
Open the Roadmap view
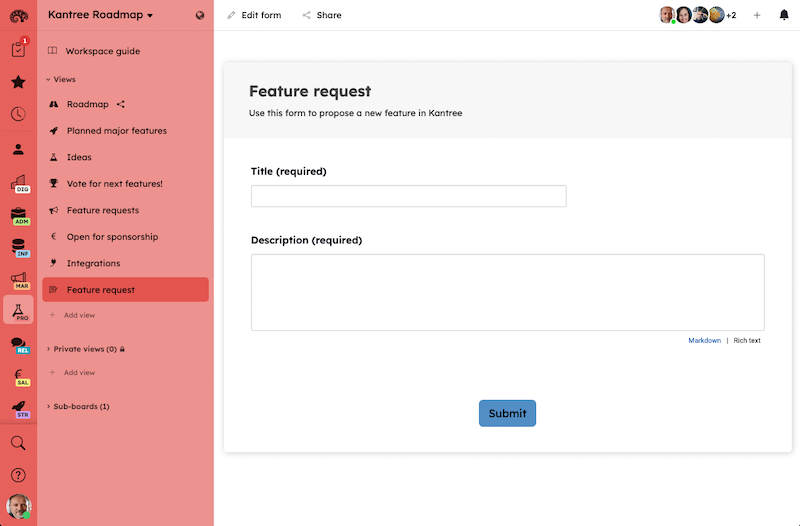(x=87, y=104)
